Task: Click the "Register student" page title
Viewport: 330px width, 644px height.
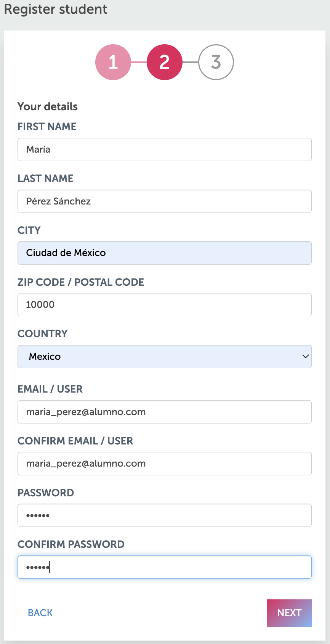Action: click(x=56, y=9)
